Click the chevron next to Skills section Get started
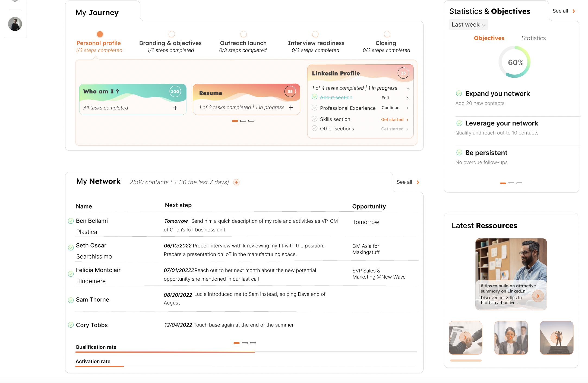Screen dimensions: 588x383 (407, 120)
